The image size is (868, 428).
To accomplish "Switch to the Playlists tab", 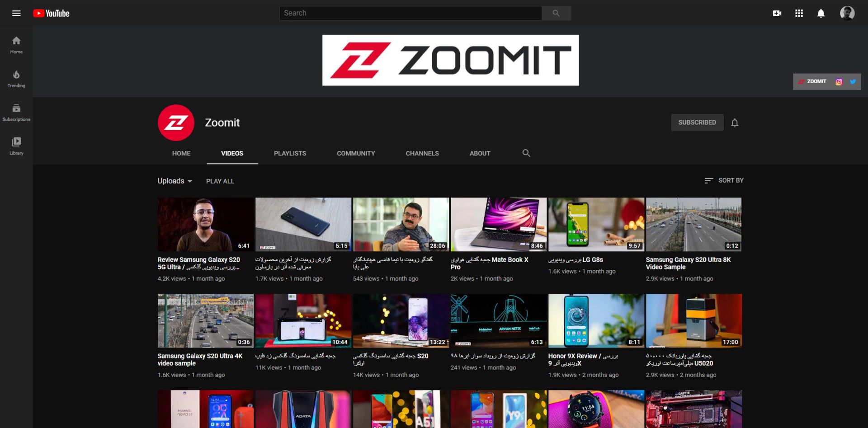I will pyautogui.click(x=290, y=153).
